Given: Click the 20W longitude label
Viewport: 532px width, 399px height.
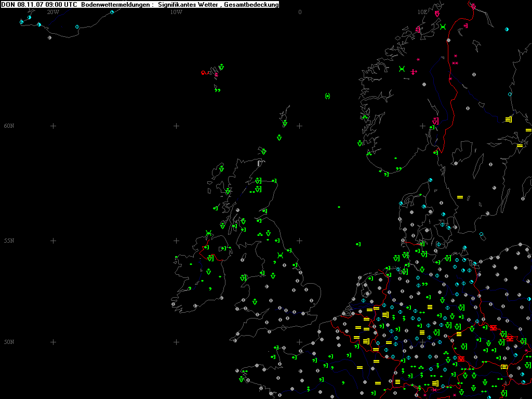Looking at the screenshot, I should tap(52, 12).
